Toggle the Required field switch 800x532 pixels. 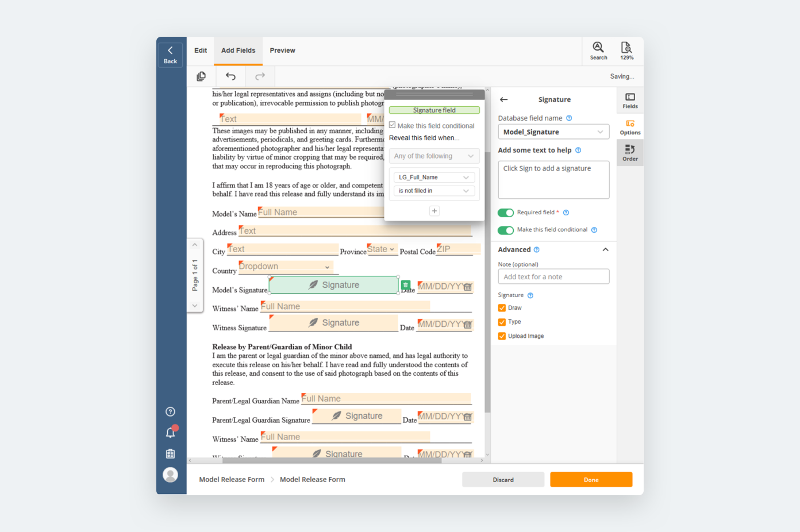pyautogui.click(x=506, y=213)
